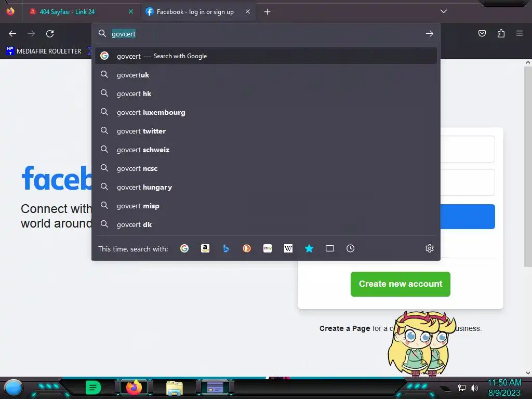Search in Bookmarks star icon

(309, 248)
